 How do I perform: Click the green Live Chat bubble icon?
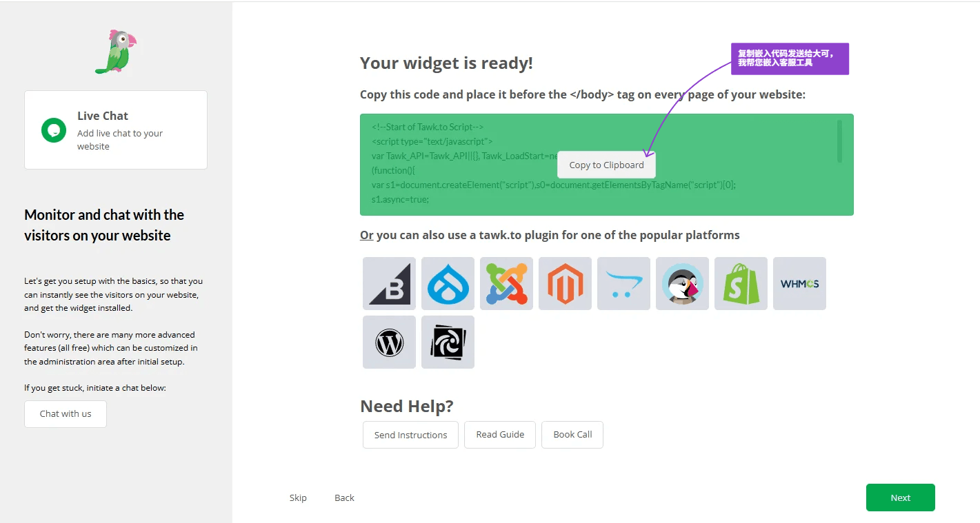[x=54, y=130]
